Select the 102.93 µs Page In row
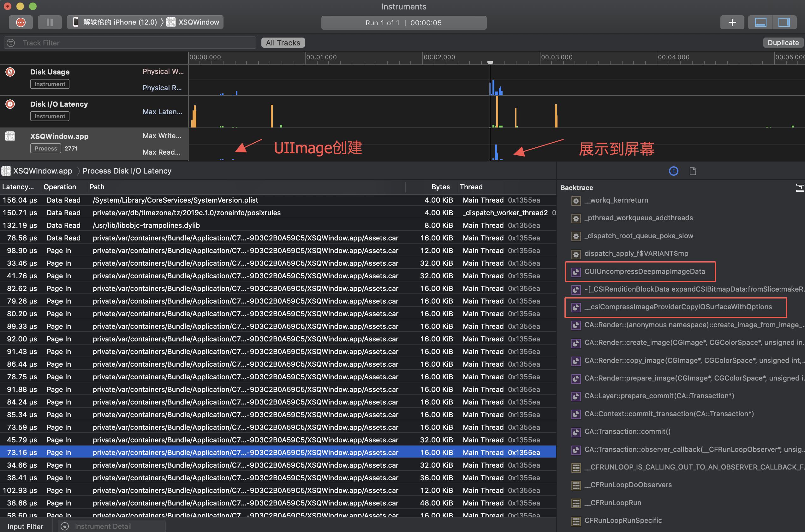Screen dimensions: 805x532 (278, 490)
